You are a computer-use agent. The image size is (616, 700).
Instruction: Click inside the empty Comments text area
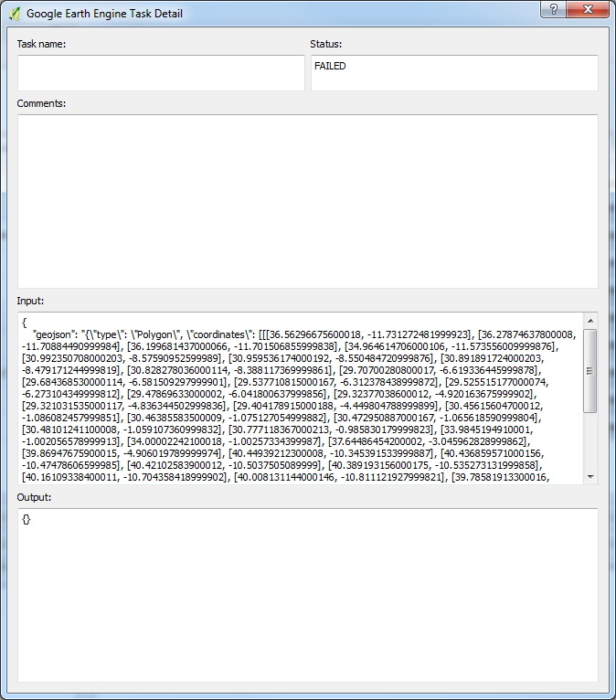pyautogui.click(x=307, y=201)
